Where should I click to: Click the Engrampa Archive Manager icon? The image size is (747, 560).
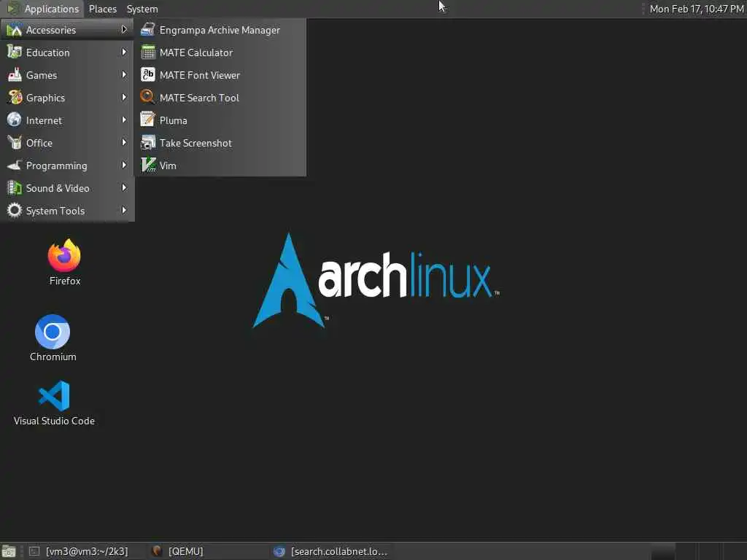[147, 29]
